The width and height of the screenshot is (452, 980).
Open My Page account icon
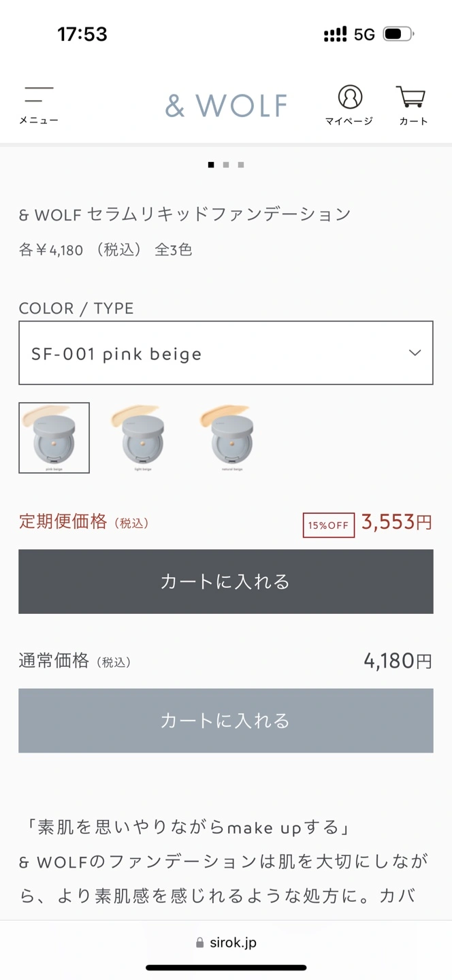349,105
